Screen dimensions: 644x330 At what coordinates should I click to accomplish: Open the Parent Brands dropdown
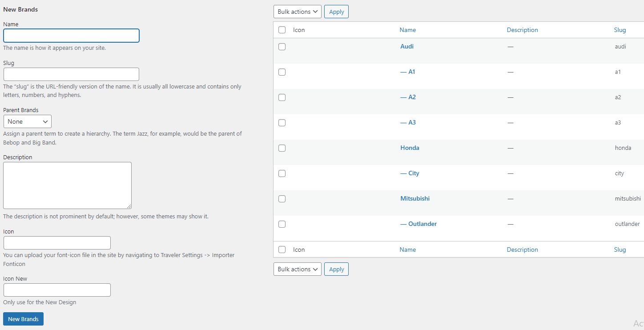click(x=28, y=121)
